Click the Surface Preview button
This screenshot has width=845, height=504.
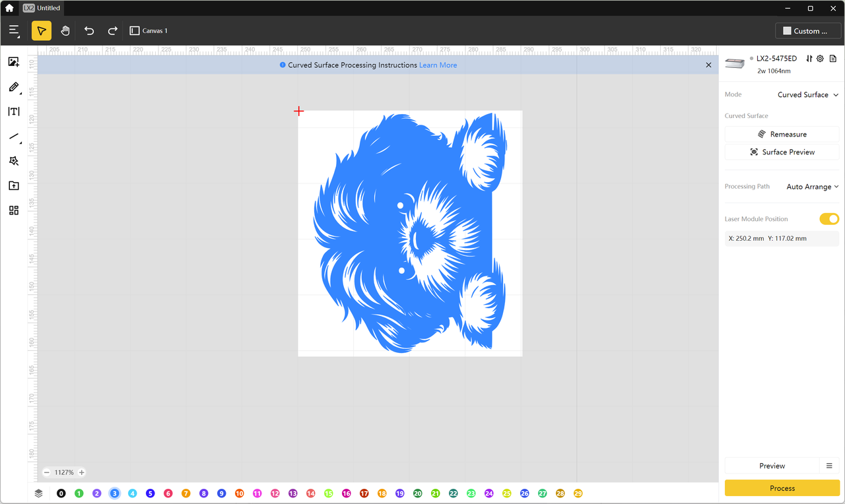click(x=782, y=152)
